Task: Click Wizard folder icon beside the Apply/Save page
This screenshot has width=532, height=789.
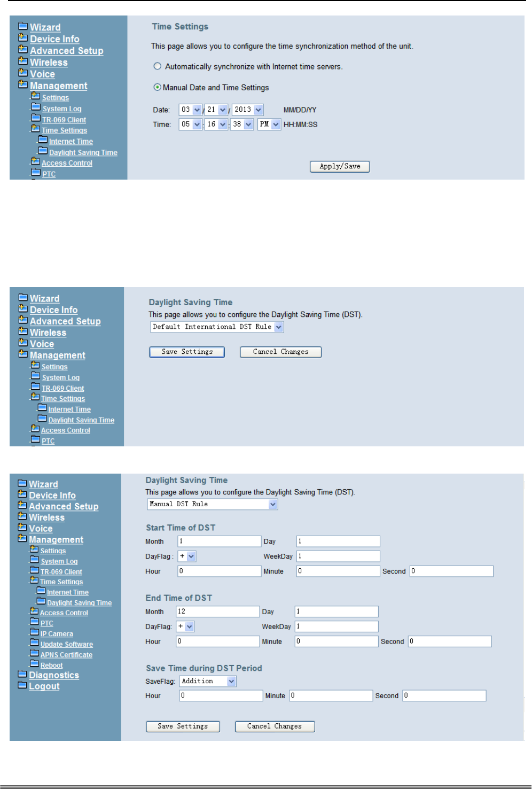Action: point(23,26)
